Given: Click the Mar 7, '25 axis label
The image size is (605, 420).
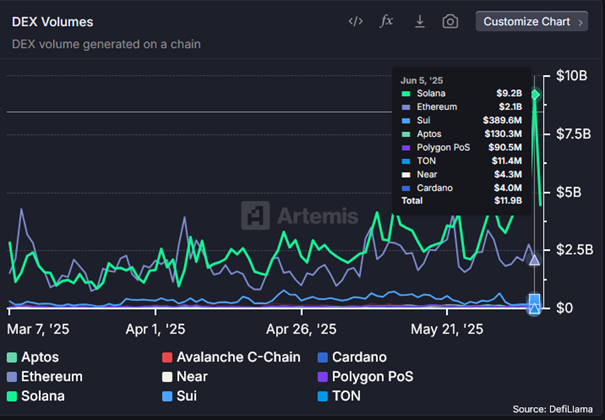Looking at the screenshot, I should pyautogui.click(x=38, y=329).
